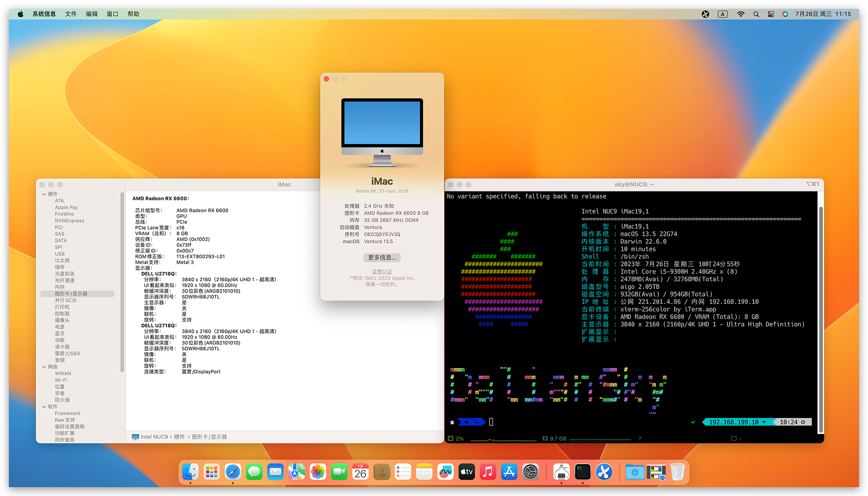The image size is (868, 496).
Task: Open the 文件 menu
Action: click(71, 14)
